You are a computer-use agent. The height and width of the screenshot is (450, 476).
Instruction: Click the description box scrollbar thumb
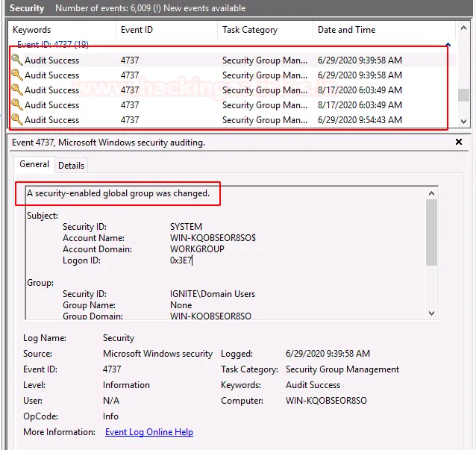(431, 232)
